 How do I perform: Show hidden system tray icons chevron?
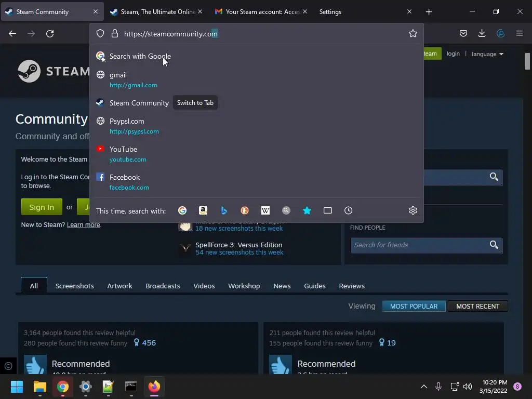(424, 387)
